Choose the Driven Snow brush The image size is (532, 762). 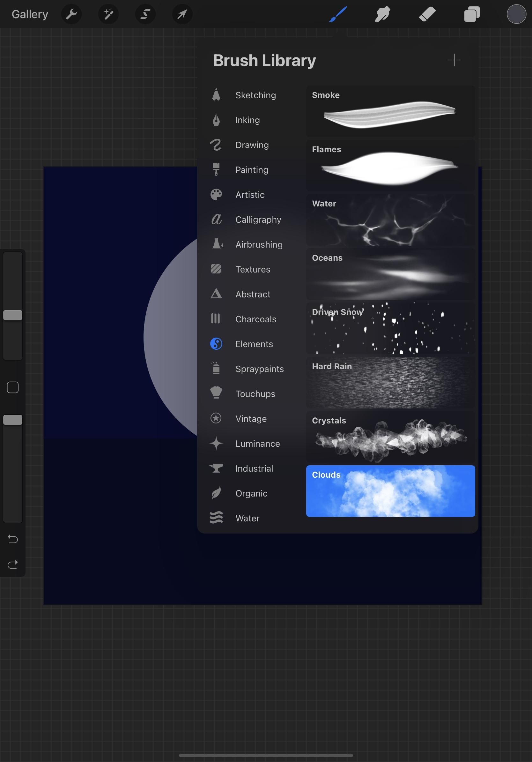(x=390, y=329)
